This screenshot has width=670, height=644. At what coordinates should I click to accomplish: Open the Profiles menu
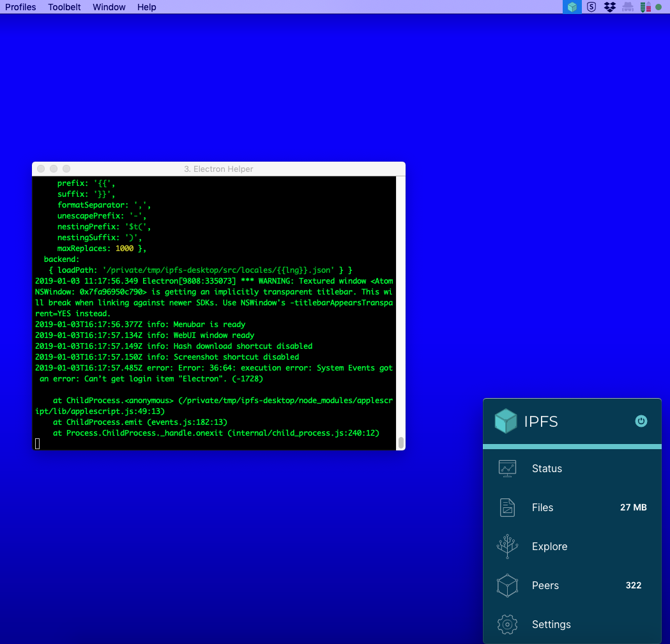[x=20, y=7]
